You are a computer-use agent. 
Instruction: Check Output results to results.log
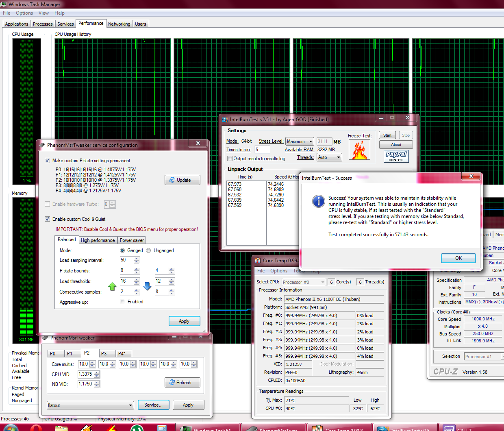click(x=230, y=159)
